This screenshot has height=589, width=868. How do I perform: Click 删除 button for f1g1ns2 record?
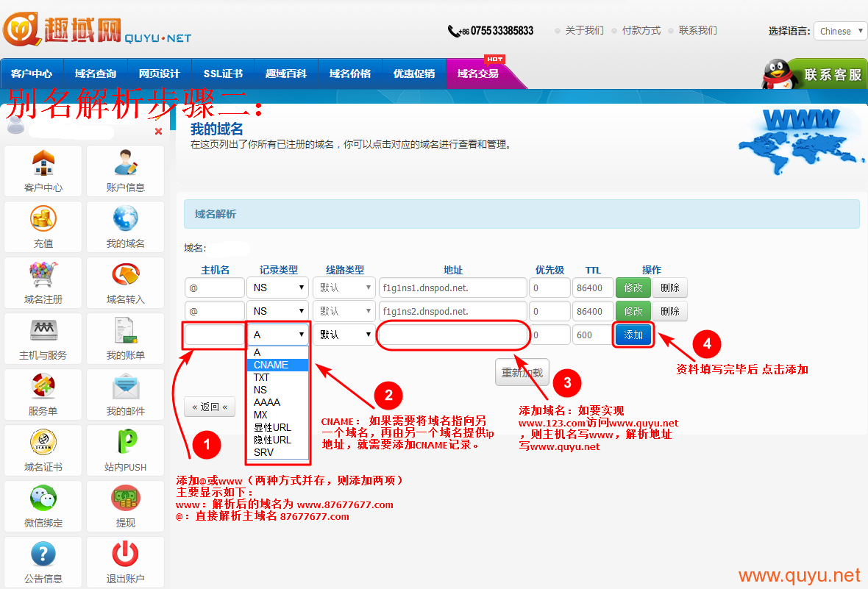pos(670,311)
